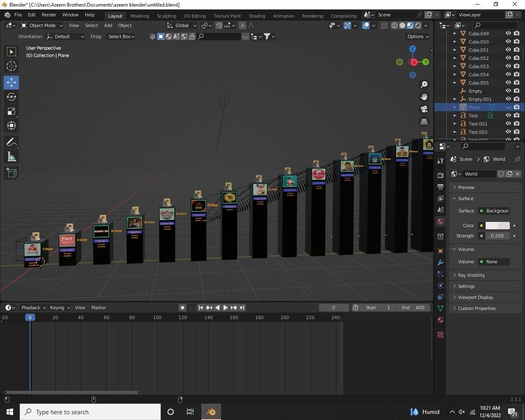Click the End frame 600 field

point(414,308)
